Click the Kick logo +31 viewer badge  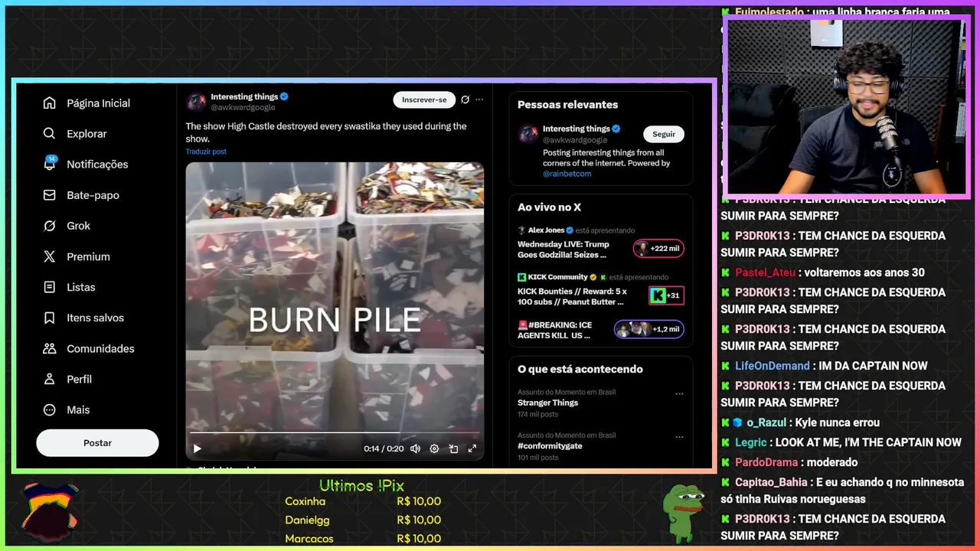(666, 295)
